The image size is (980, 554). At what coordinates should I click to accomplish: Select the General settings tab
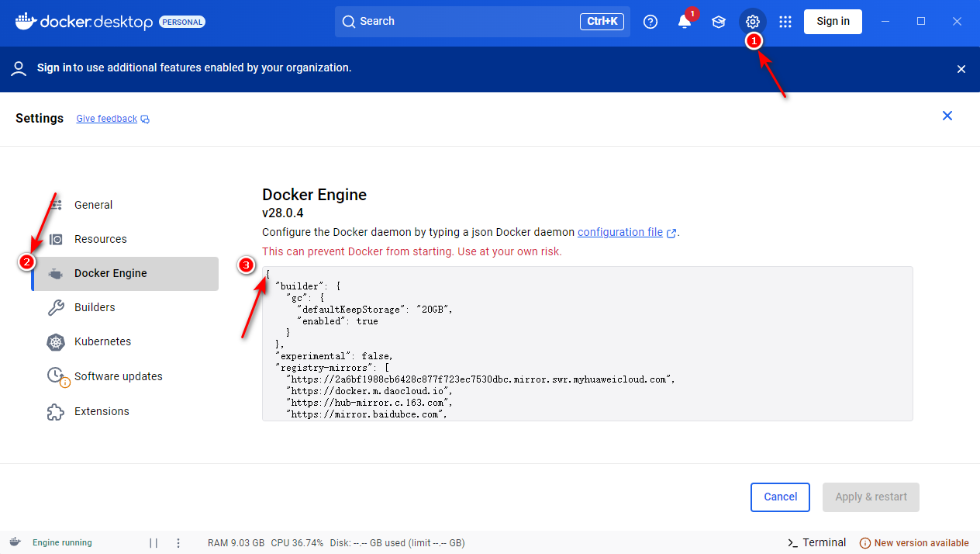125,205
